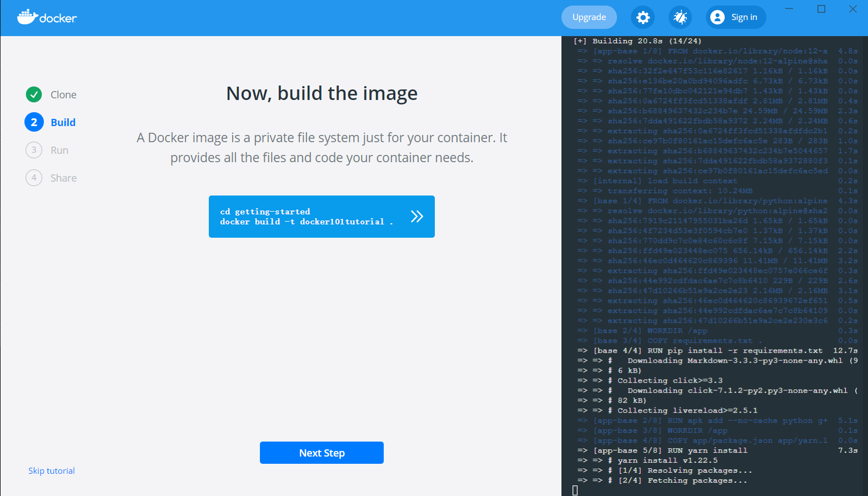Select green Clone step checkmark
The width and height of the screenshot is (868, 496).
34,94
